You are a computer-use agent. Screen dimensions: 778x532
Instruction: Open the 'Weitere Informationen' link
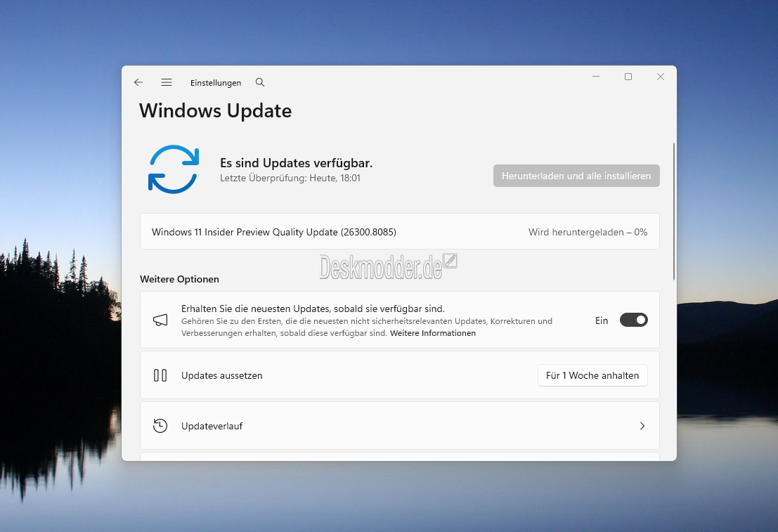pyautogui.click(x=433, y=333)
